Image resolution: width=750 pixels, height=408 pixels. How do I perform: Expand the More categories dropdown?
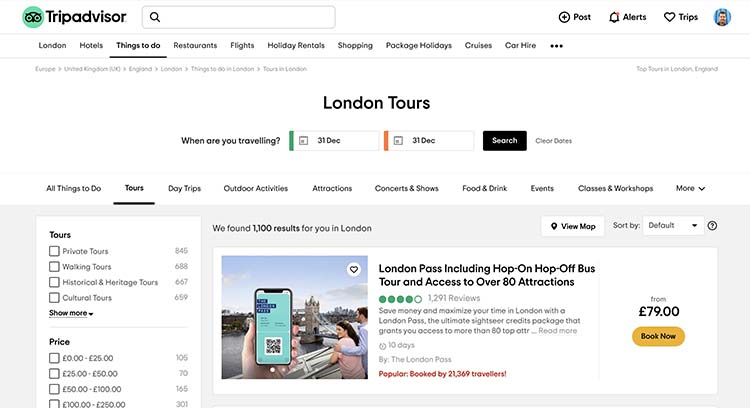click(690, 188)
